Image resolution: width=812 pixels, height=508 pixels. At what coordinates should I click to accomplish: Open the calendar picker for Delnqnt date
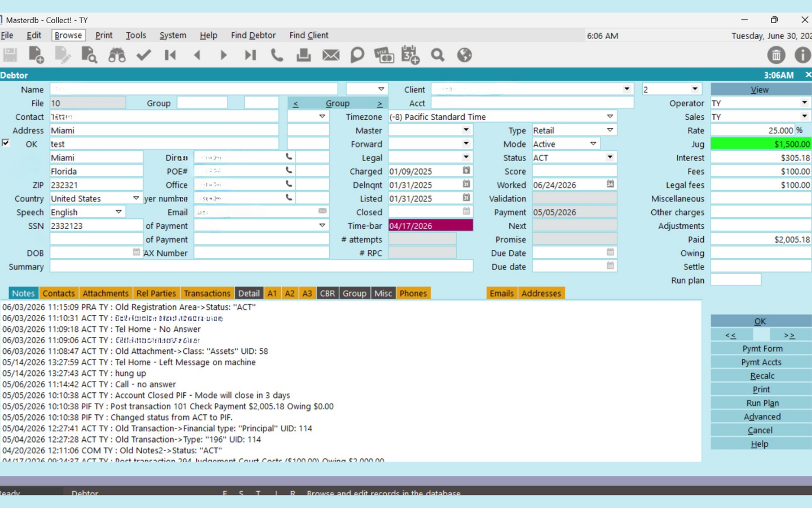[466, 184]
